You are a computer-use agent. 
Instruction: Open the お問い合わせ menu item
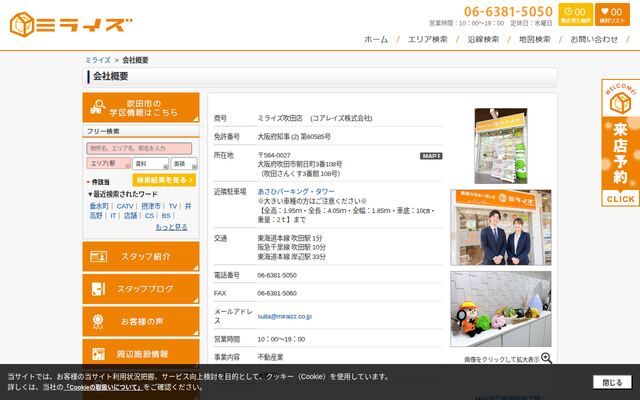tap(594, 39)
